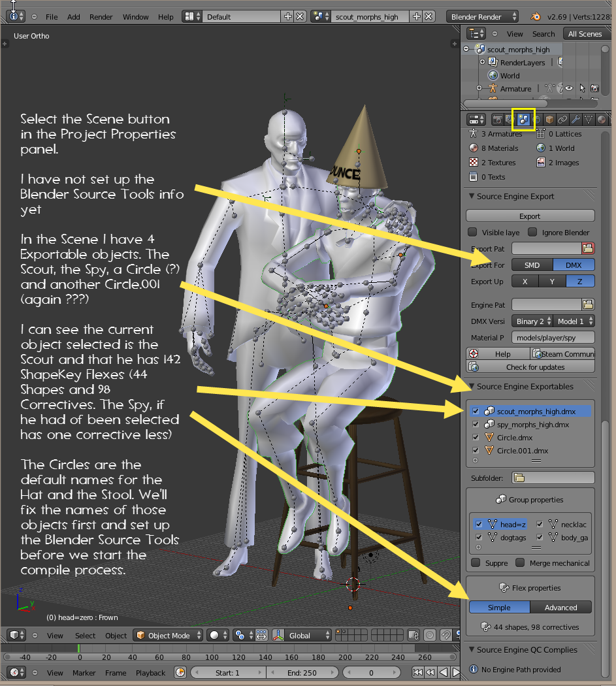Image resolution: width=616 pixels, height=686 pixels.
Task: Click jump to start frame control
Action: pos(418,672)
